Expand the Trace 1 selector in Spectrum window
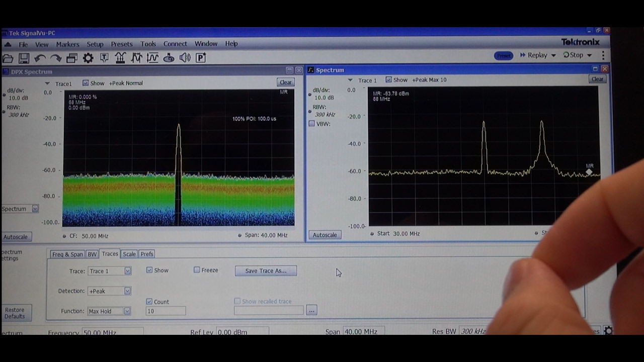This screenshot has width=644, height=362. [350, 80]
